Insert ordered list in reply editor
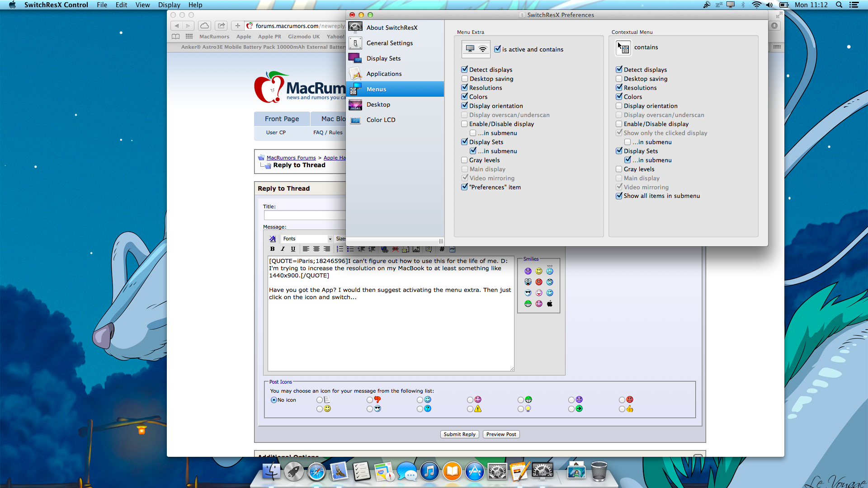The image size is (868, 488). click(x=340, y=249)
